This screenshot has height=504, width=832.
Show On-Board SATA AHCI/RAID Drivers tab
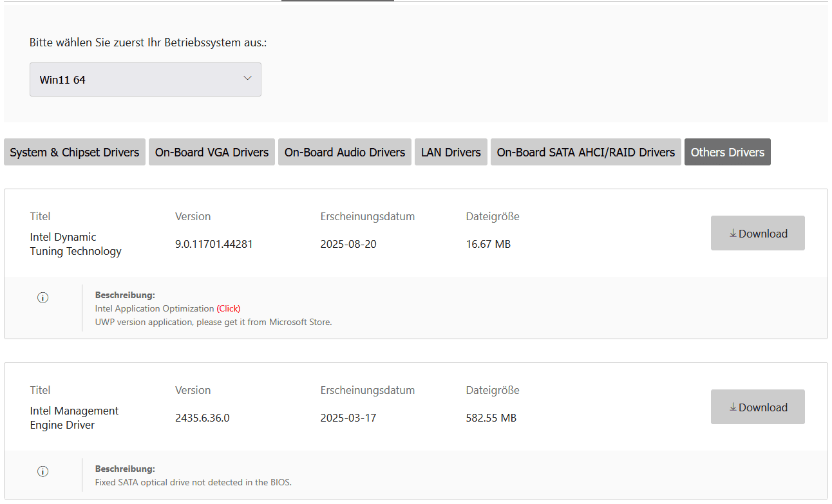[x=585, y=153]
